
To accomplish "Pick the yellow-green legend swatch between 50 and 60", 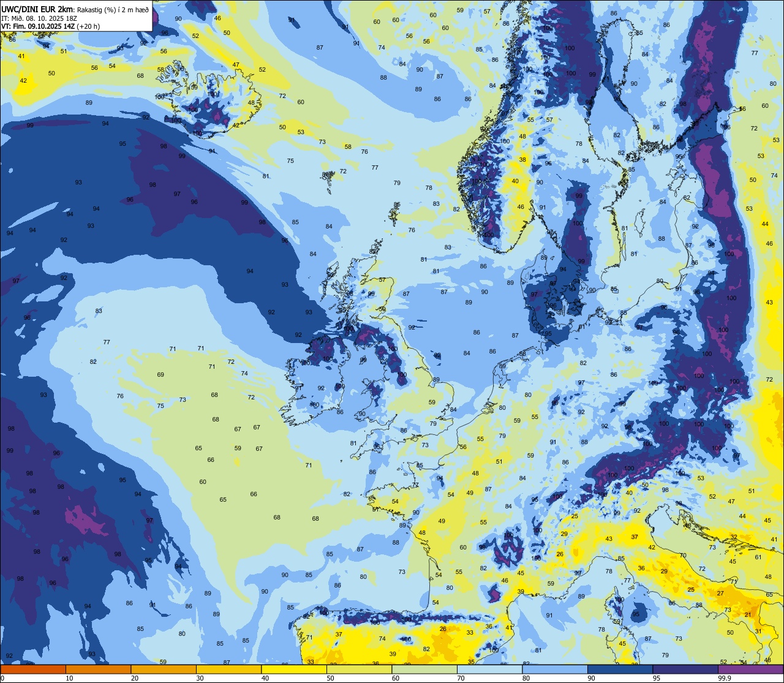I will 360,669.
